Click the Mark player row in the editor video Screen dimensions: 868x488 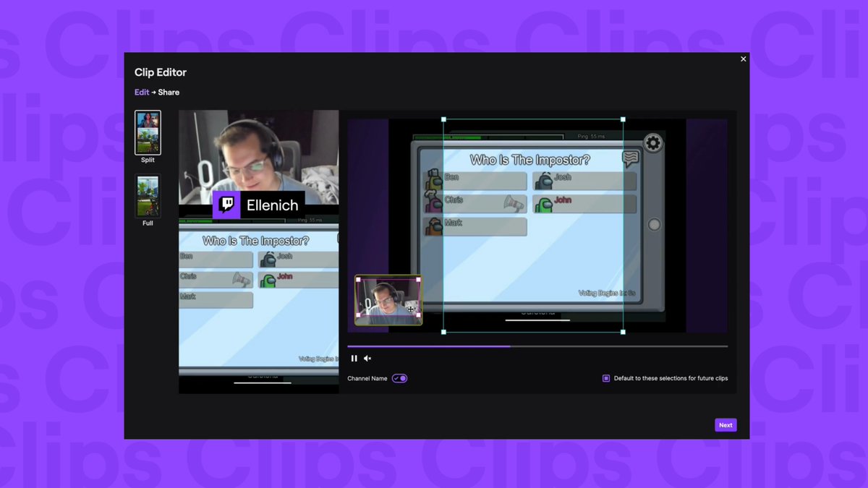click(x=475, y=226)
